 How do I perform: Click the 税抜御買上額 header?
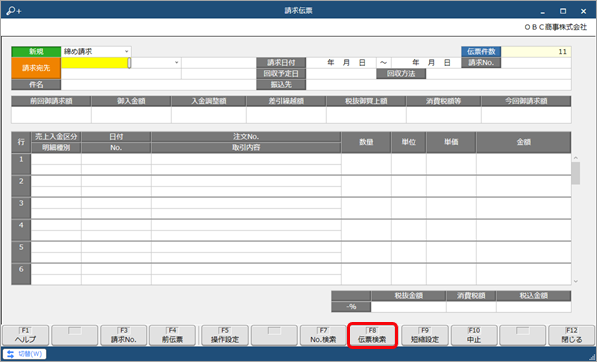[x=366, y=101]
